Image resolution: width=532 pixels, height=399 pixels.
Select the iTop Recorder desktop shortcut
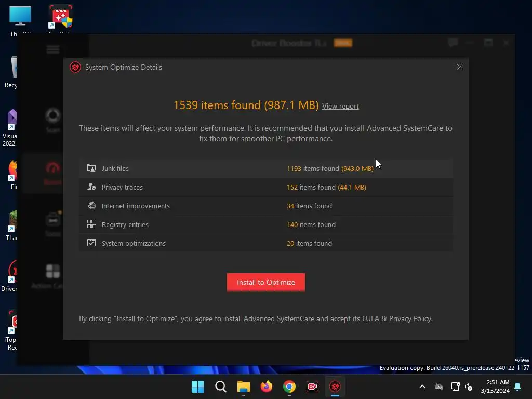pyautogui.click(x=10, y=330)
